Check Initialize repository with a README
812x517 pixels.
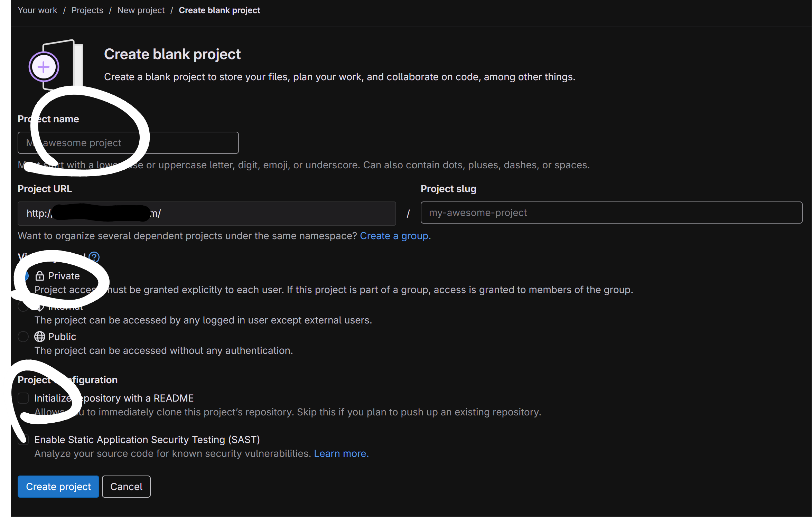pos(23,398)
